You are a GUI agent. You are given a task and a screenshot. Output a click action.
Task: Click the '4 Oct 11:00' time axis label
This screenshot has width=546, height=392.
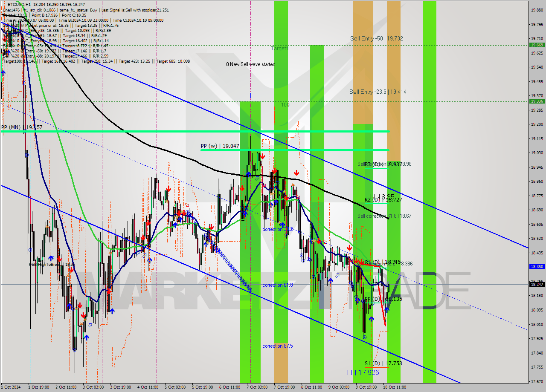148,387
